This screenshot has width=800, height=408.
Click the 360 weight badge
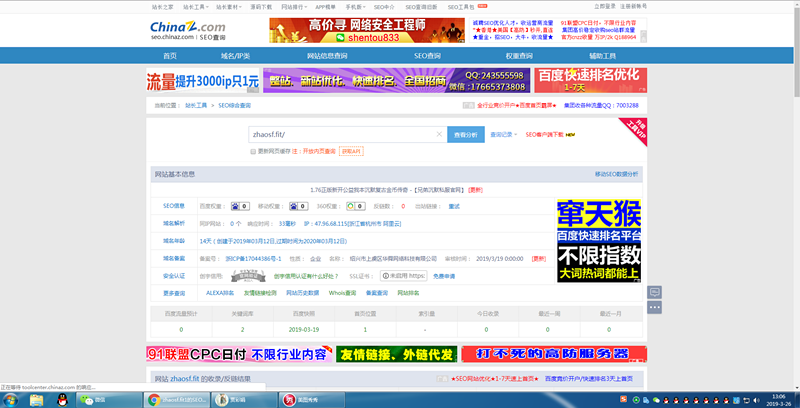[356, 207]
